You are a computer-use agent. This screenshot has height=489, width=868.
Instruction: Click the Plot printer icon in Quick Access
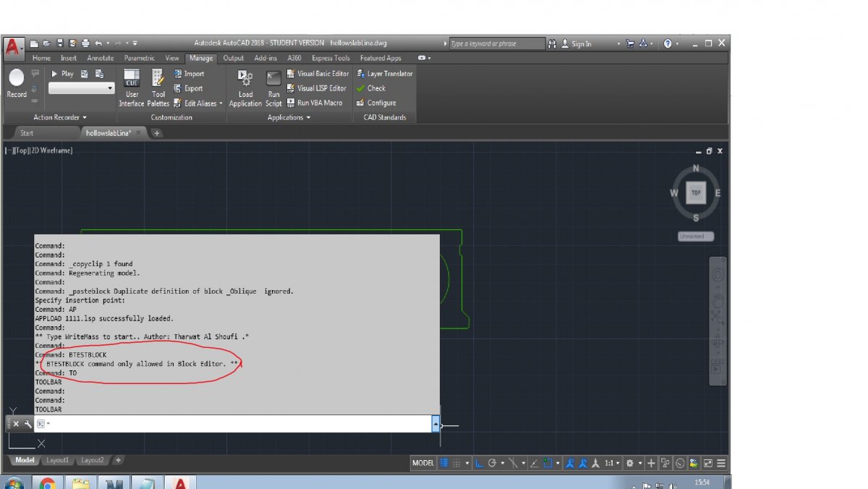tap(85, 43)
